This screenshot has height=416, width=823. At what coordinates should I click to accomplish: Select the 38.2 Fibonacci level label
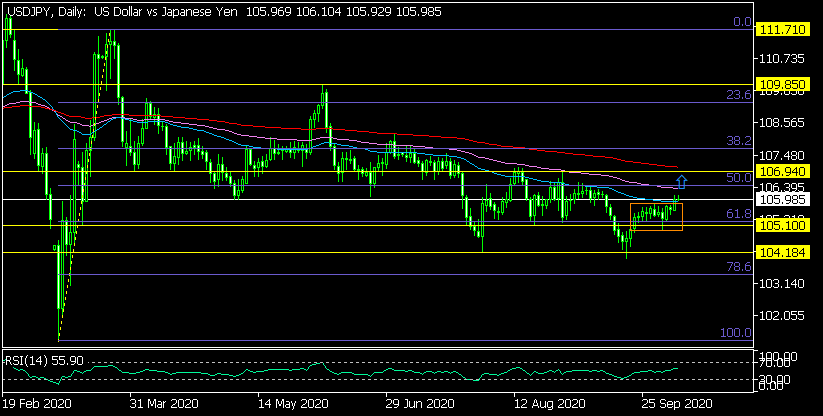739,141
